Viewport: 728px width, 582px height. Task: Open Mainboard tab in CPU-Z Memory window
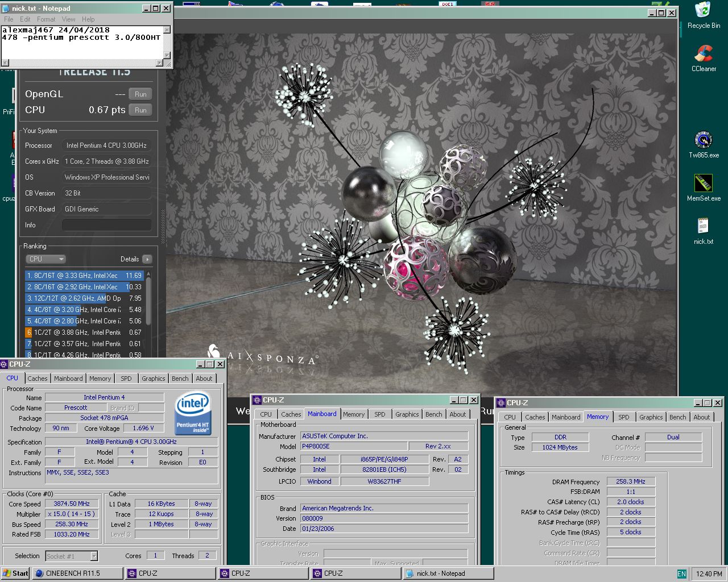pos(566,417)
